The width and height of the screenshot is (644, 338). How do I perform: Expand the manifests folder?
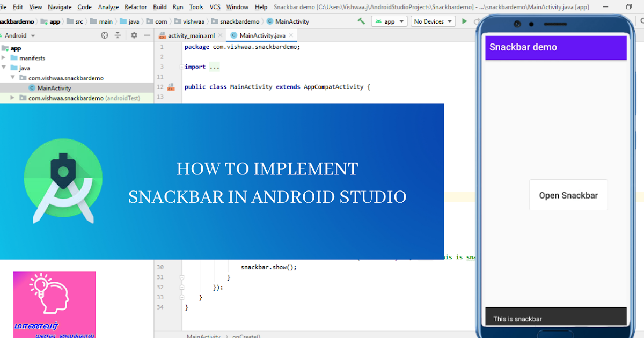(12, 58)
